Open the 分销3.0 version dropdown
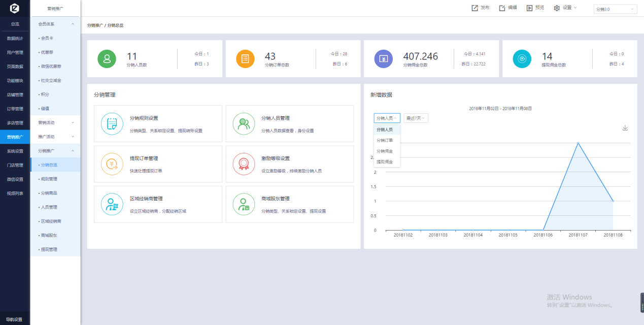Viewport: 644px width, 325px height. 615,9
